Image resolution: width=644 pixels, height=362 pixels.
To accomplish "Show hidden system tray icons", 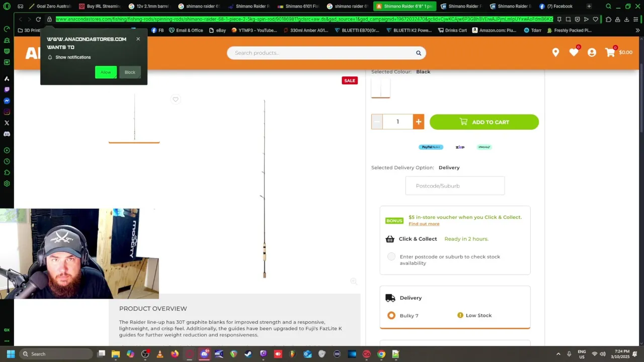I will (558, 354).
